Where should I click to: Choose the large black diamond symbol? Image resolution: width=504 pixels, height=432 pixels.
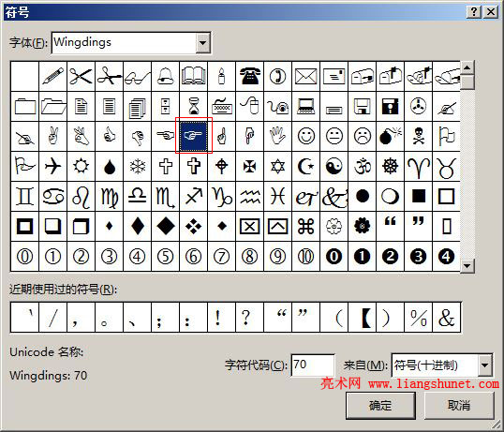coord(166,226)
